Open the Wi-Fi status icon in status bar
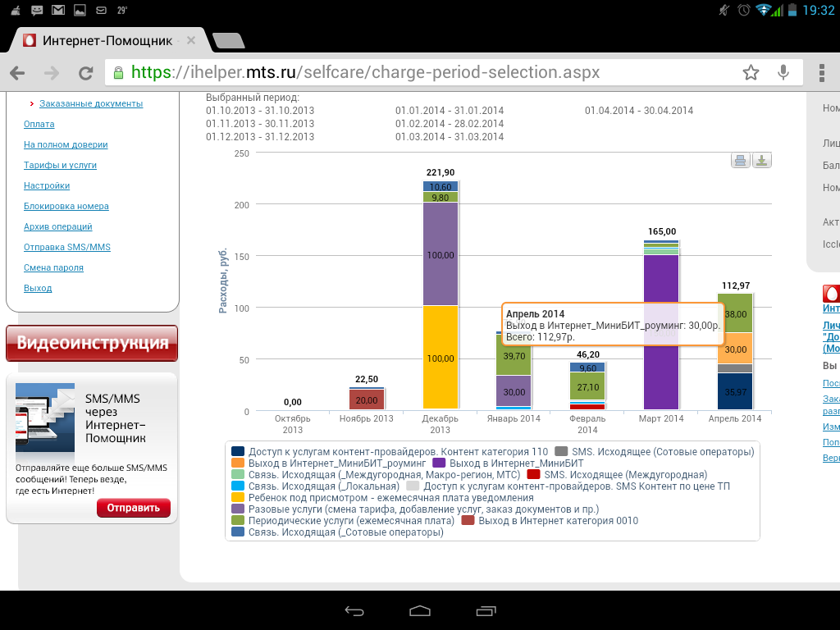 [763, 10]
